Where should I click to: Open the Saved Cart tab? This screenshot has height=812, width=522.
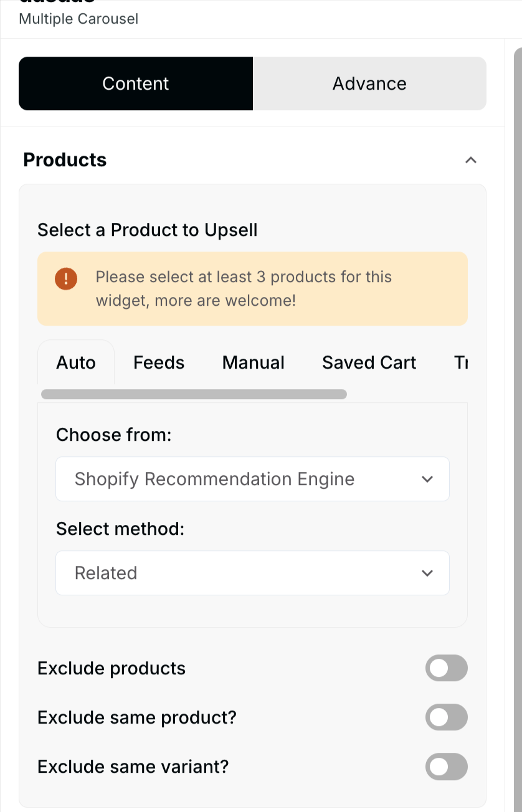click(369, 362)
